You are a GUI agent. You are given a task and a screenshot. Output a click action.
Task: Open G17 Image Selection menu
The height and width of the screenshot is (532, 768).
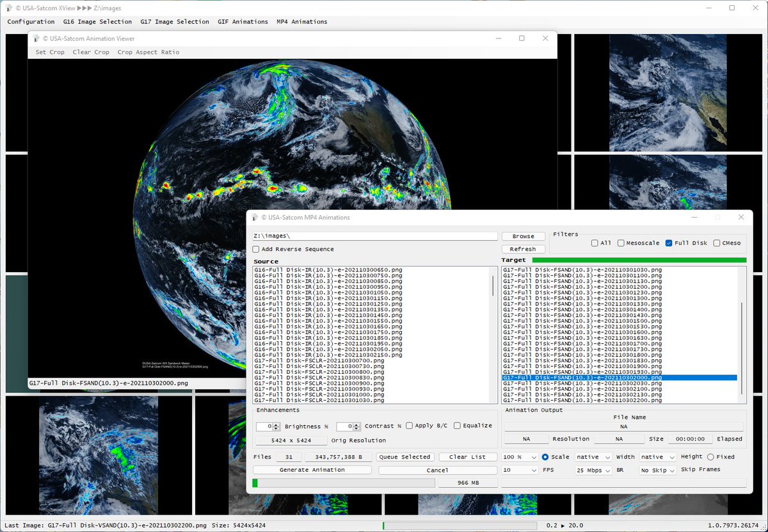pos(175,22)
